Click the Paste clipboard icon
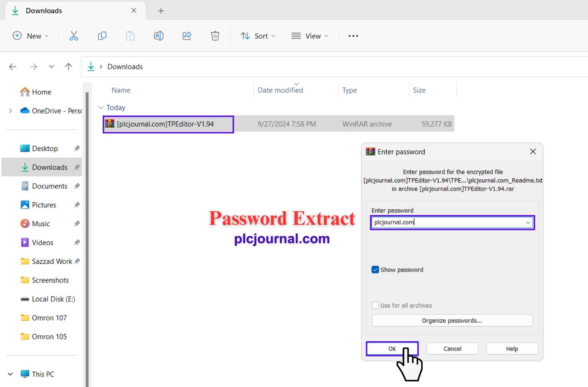The image size is (588, 387). click(130, 36)
